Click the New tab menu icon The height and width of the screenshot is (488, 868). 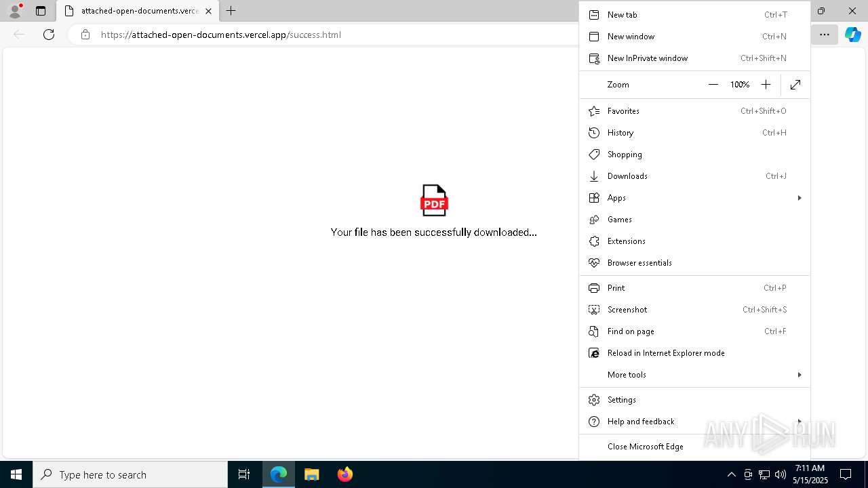[594, 15]
